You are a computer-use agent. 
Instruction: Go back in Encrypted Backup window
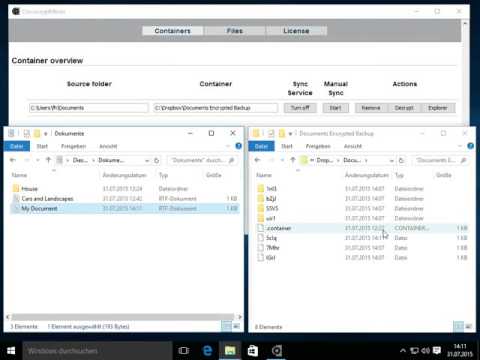coord(257,160)
